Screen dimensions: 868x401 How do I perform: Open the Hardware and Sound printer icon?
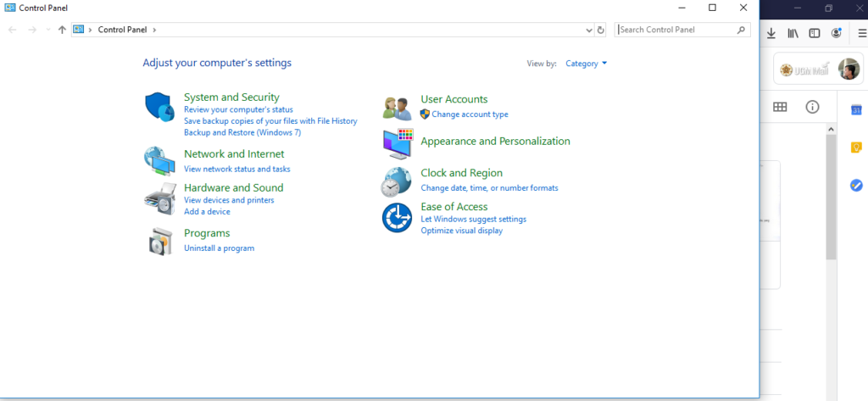[159, 199]
